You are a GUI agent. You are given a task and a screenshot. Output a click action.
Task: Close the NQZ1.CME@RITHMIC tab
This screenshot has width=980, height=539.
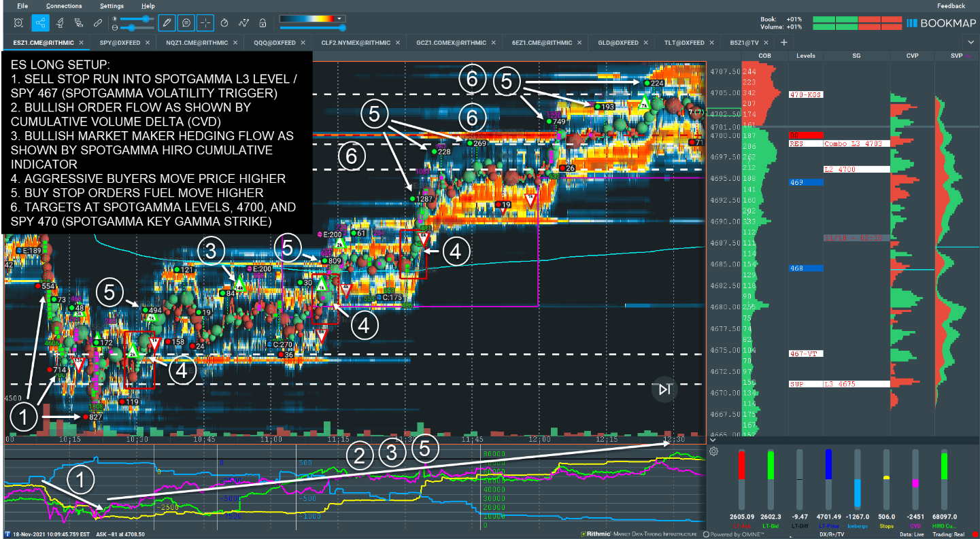coord(235,43)
